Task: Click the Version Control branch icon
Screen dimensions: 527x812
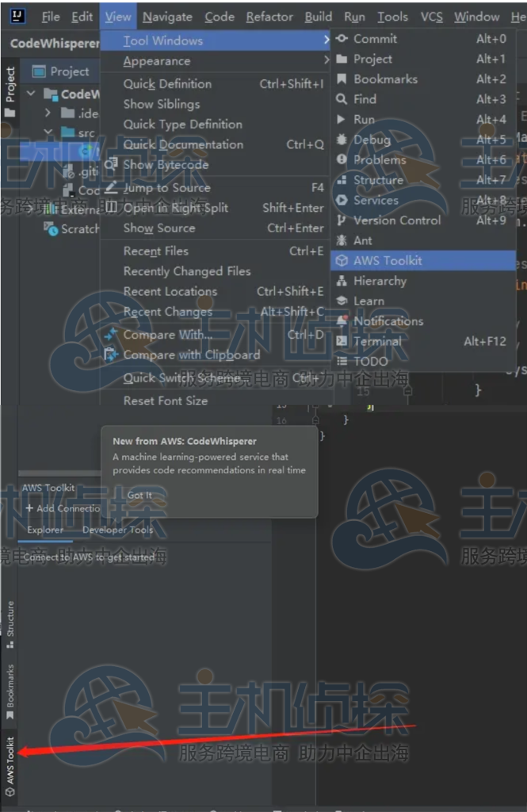Action: click(341, 220)
